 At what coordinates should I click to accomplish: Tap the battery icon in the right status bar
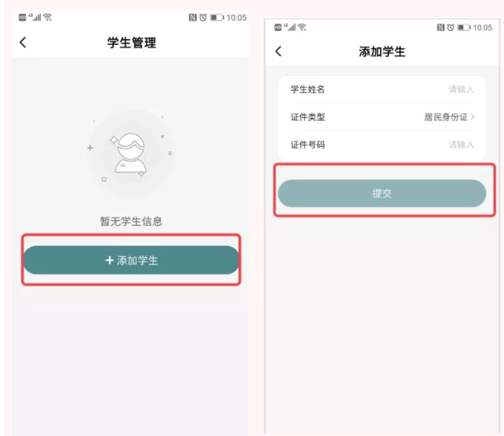click(464, 28)
